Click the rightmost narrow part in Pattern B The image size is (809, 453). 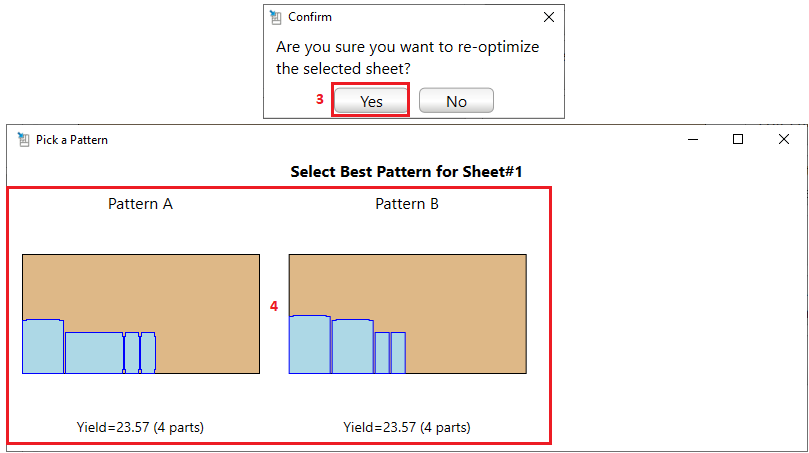click(398, 353)
